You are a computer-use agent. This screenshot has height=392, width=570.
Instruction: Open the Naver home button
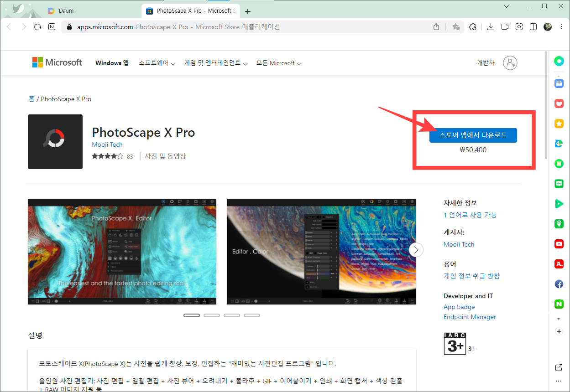click(x=52, y=27)
